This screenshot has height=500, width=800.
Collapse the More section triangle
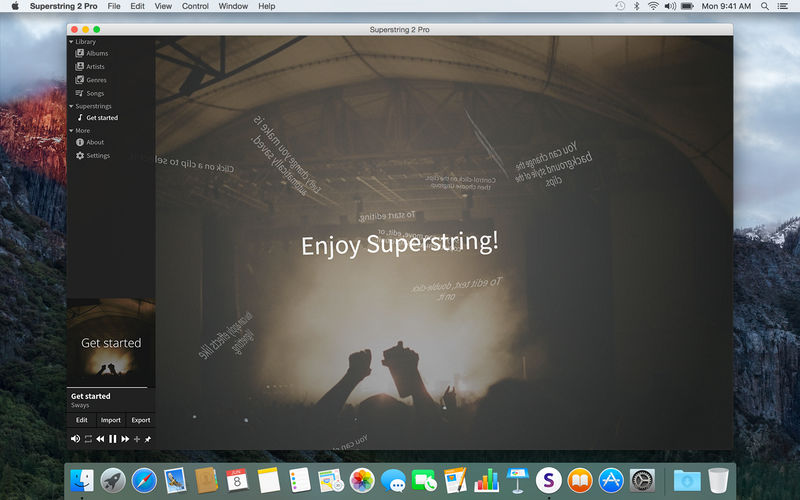(x=71, y=131)
